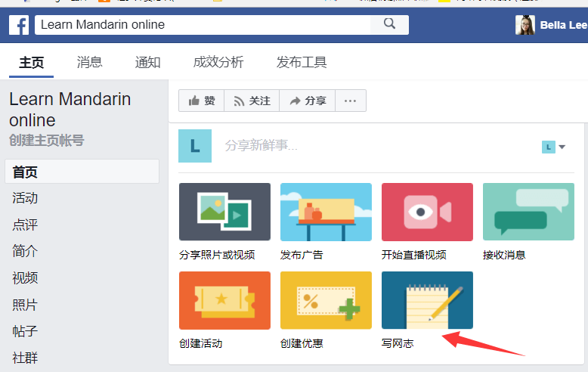Click the 写网志 notepad icon tile
This screenshot has height=372, width=588.
pos(427,300)
